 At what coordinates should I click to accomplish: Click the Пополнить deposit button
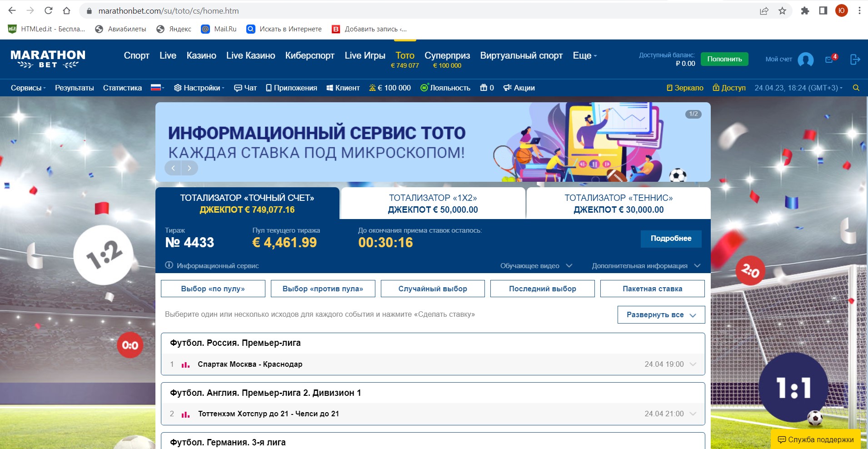pos(724,59)
